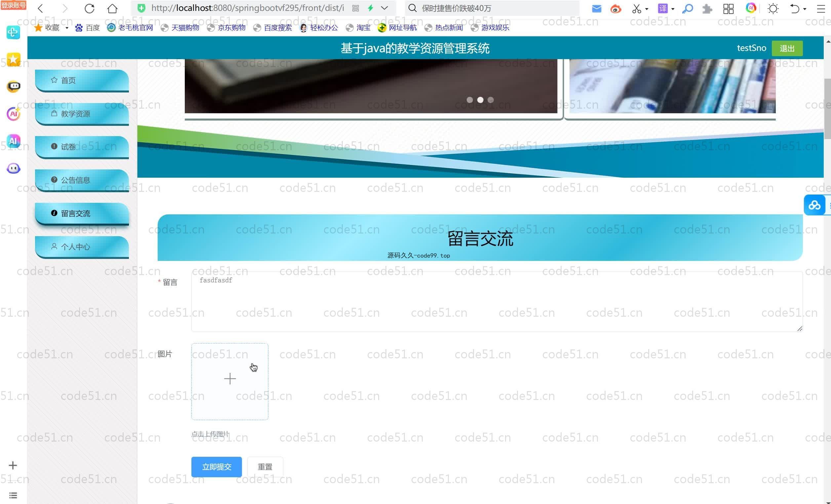Click the browser back arrow
Screen dimensions: 831x504
(x=40, y=9)
